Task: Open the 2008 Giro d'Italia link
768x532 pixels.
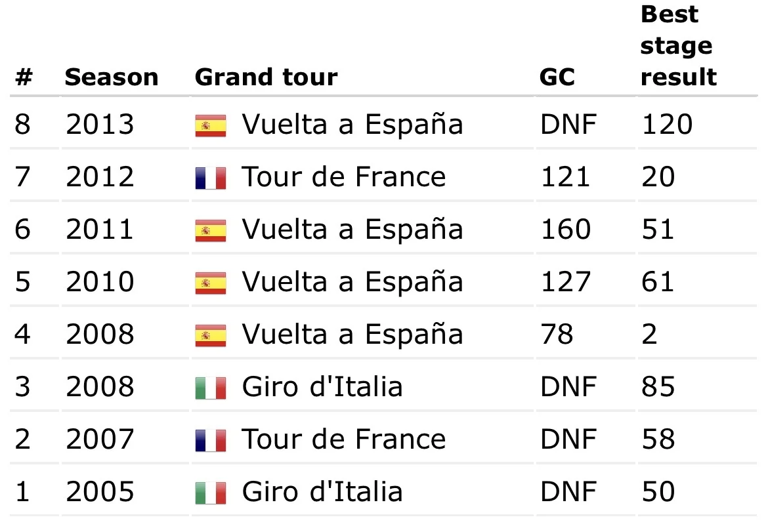Action: (322, 386)
